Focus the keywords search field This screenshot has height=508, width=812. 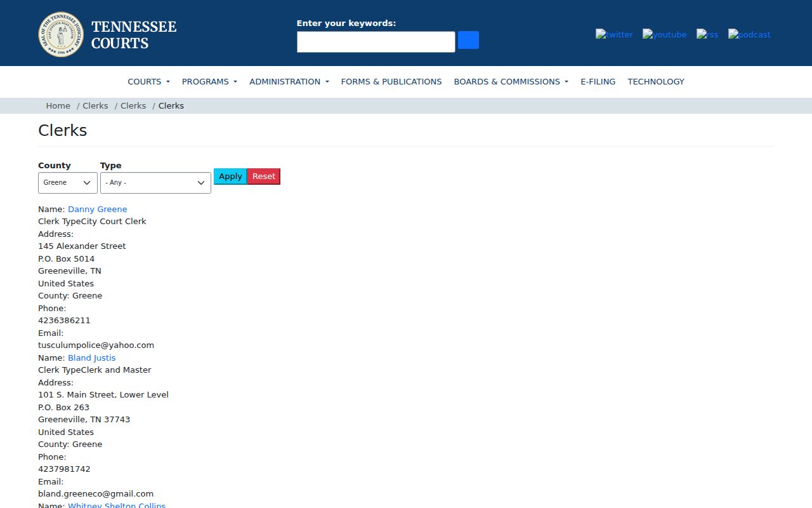(376, 42)
